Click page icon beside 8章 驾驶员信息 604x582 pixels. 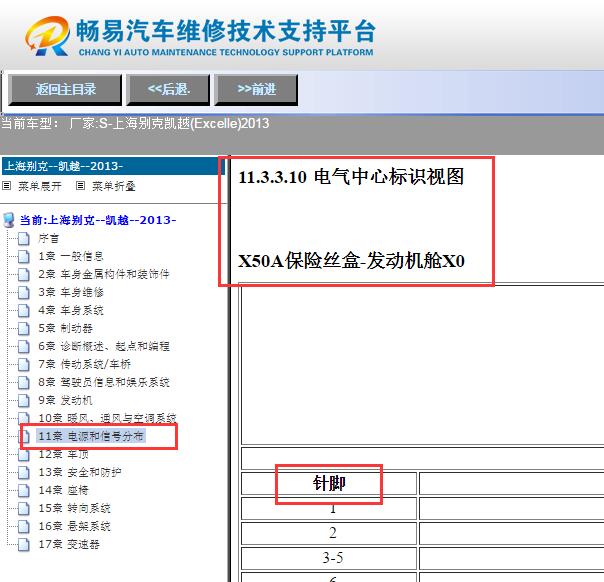[24, 382]
